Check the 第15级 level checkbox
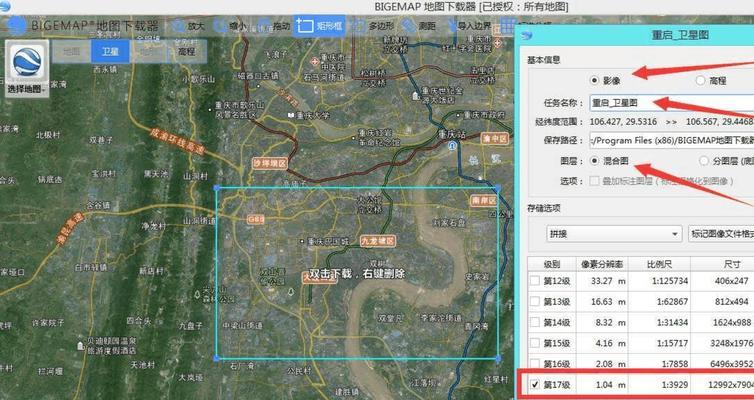Viewport: 754px width, 400px height. tap(535, 343)
